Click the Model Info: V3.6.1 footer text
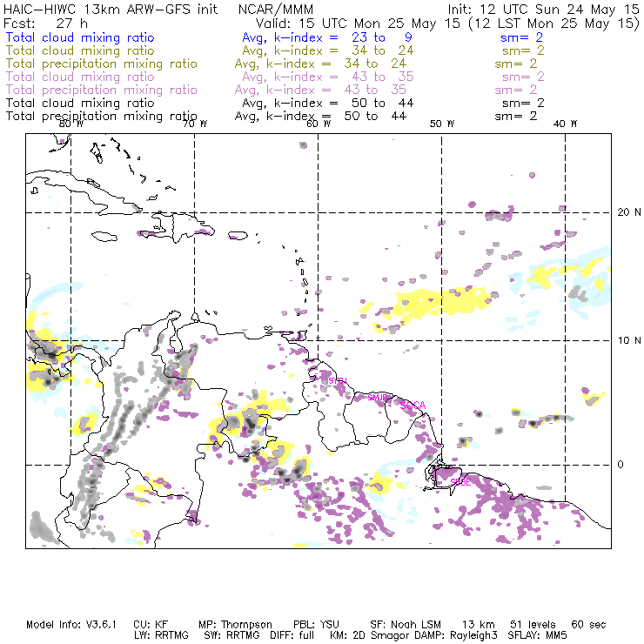The height and width of the screenshot is (644, 644). [x=71, y=625]
